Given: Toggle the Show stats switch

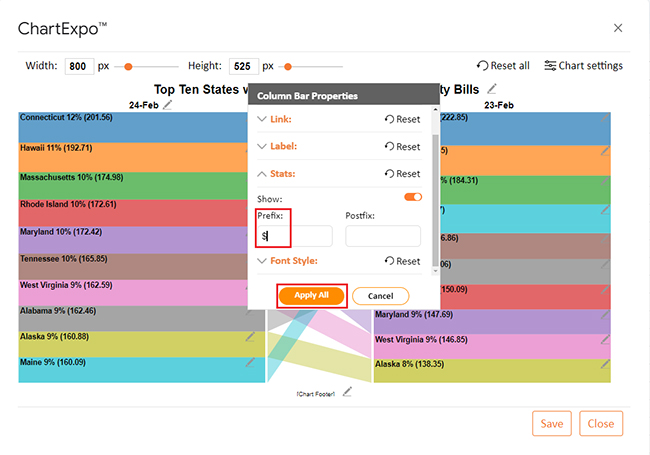Looking at the screenshot, I should [413, 197].
